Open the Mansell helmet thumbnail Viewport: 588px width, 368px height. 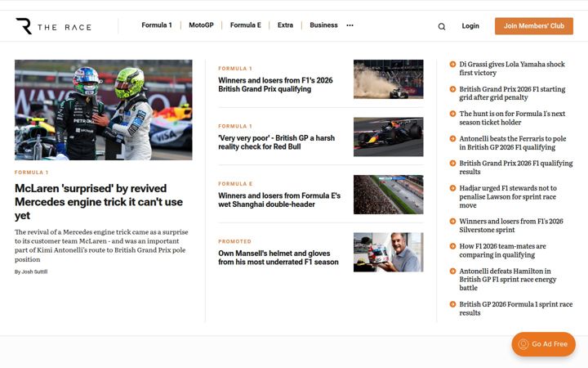(389, 253)
